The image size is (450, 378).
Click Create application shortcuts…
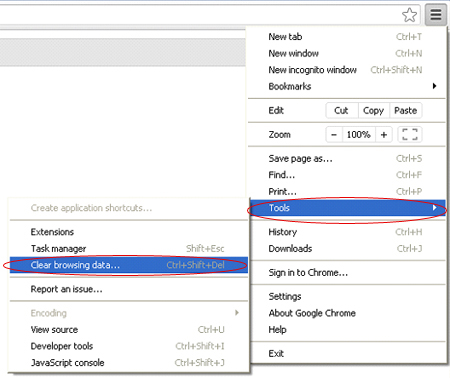[129, 208]
